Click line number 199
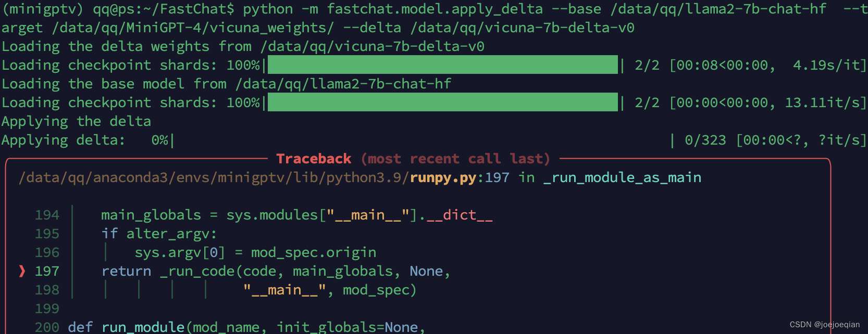Screen dimensions: 868x334 (x=47, y=309)
